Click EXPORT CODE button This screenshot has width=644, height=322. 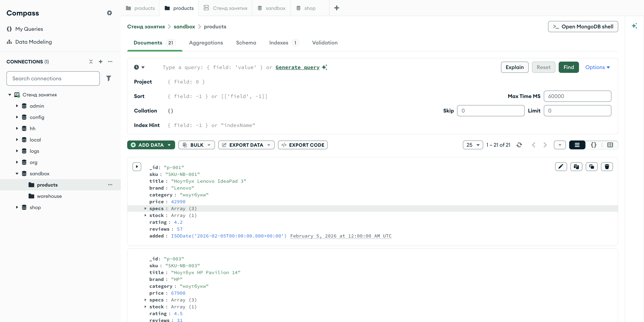[x=302, y=145]
